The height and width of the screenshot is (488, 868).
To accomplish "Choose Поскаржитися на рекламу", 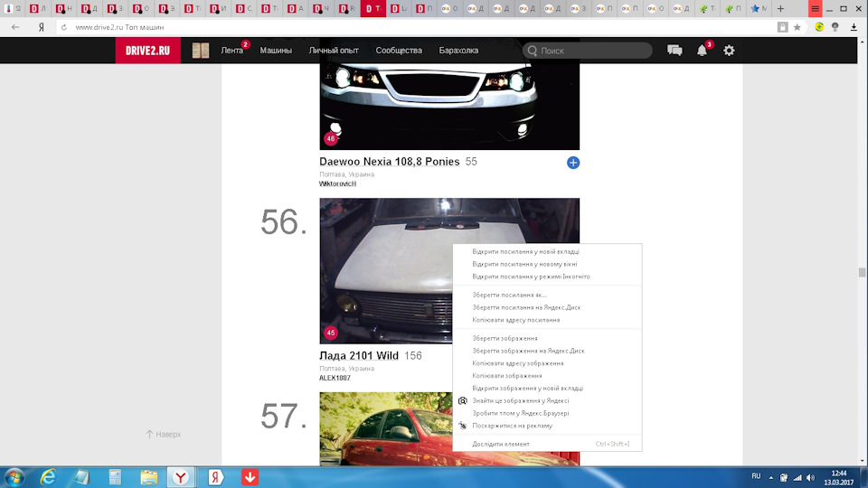I will pos(548,426).
